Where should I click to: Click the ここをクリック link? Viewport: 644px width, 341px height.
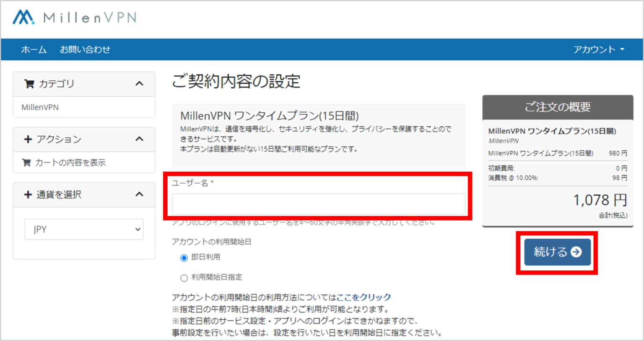(364, 297)
